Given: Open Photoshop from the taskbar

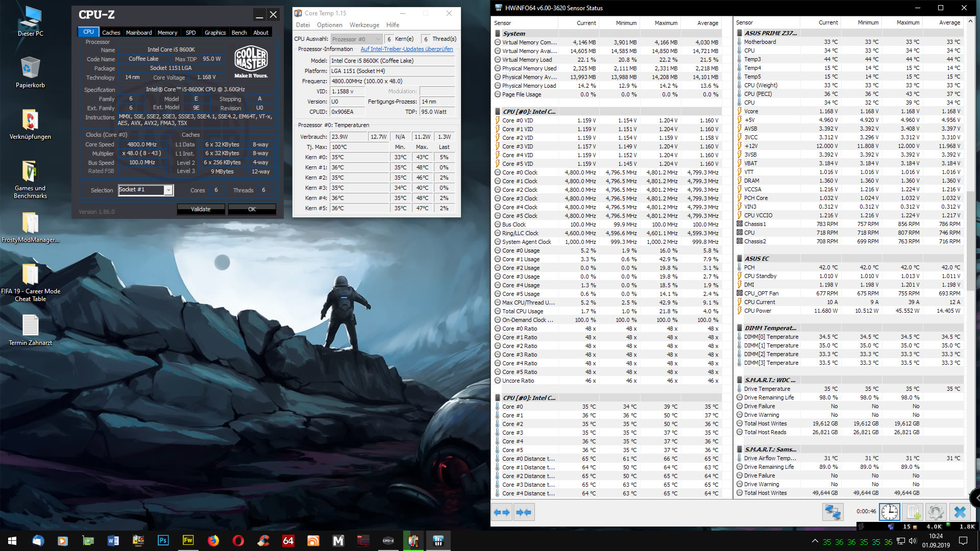Looking at the screenshot, I should 163,541.
